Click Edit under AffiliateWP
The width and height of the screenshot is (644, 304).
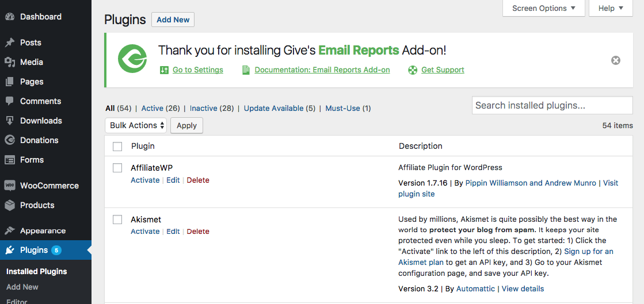173,180
